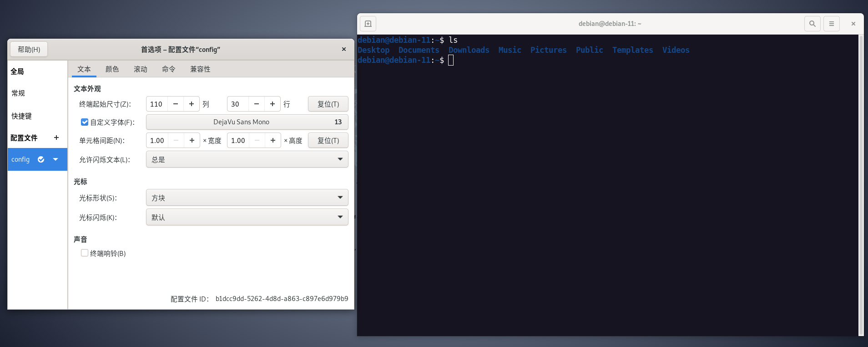Image resolution: width=868 pixels, height=347 pixels.
Task: Close the terminal window
Action: (853, 24)
